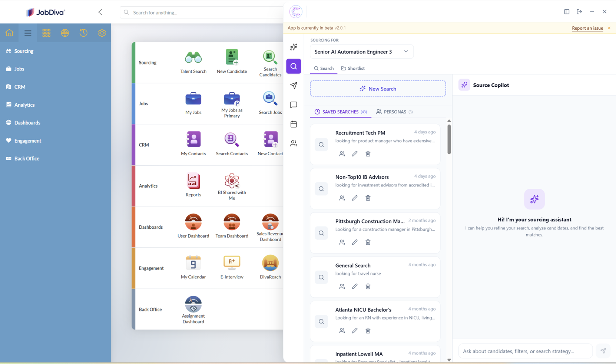The height and width of the screenshot is (364, 616).
Task: Open the apps grid icon
Action: (46, 33)
